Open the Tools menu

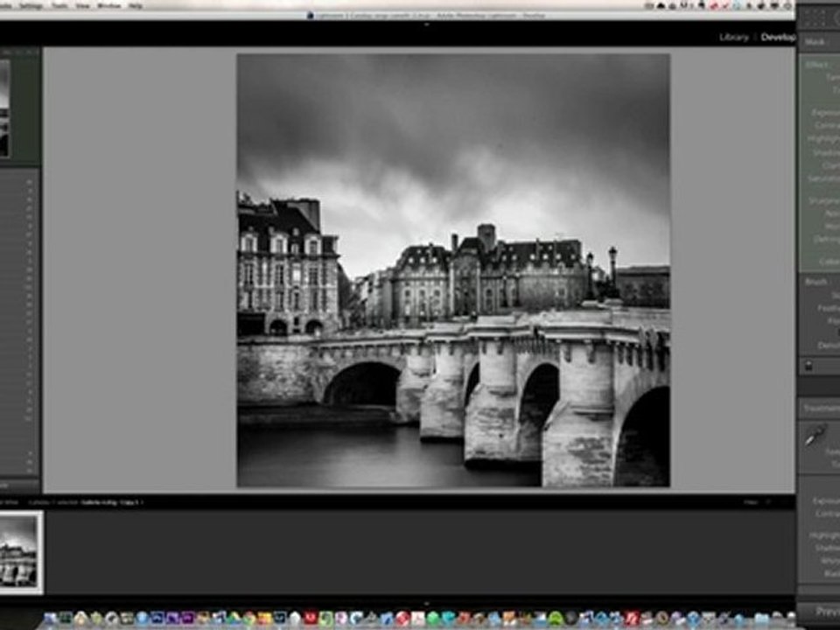(59, 6)
